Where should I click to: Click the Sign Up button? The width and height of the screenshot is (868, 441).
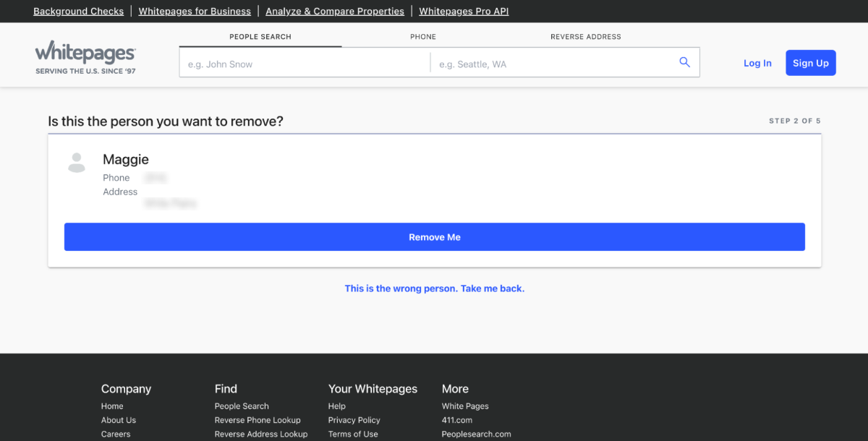810,63
